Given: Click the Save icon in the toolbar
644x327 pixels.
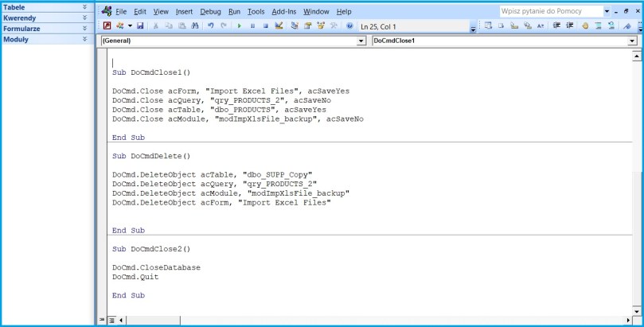Looking at the screenshot, I should pos(140,26).
